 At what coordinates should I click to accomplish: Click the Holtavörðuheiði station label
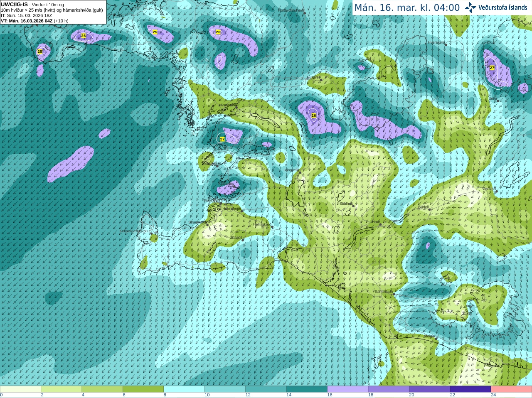291,10
